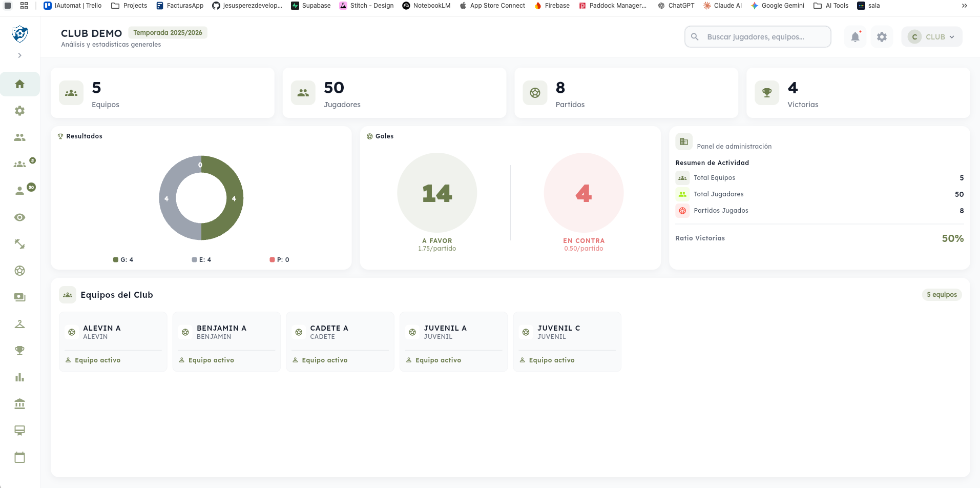The width and height of the screenshot is (980, 488).
Task: Click the clothes hanger icon in sidebar
Action: coord(19,324)
